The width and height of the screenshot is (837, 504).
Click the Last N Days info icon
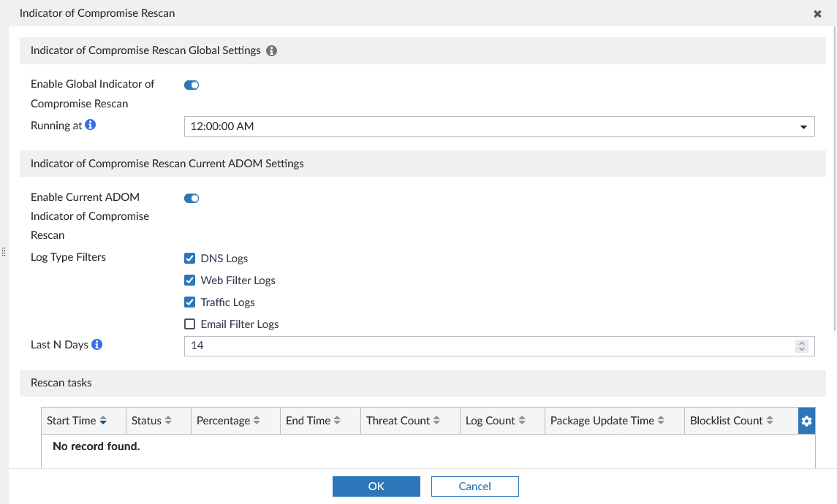tap(97, 344)
